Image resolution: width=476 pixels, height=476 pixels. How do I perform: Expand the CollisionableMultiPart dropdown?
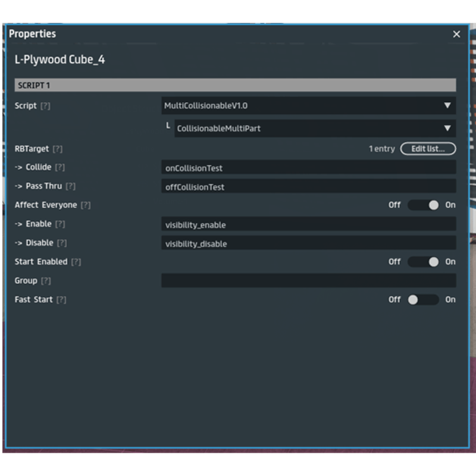(x=314, y=128)
